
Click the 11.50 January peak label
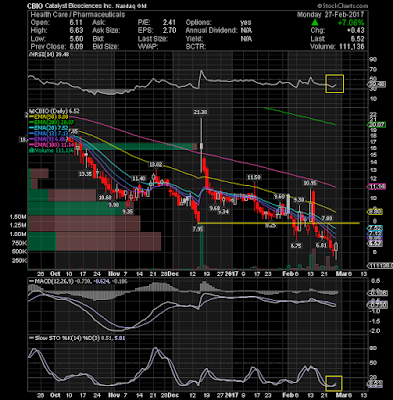tap(254, 177)
